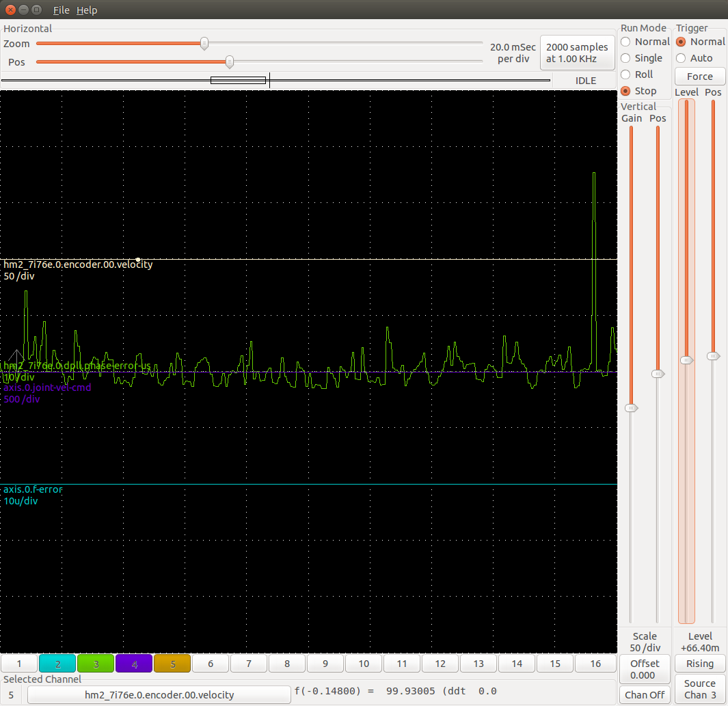Select Normal run mode
728x706 pixels.
click(645, 42)
